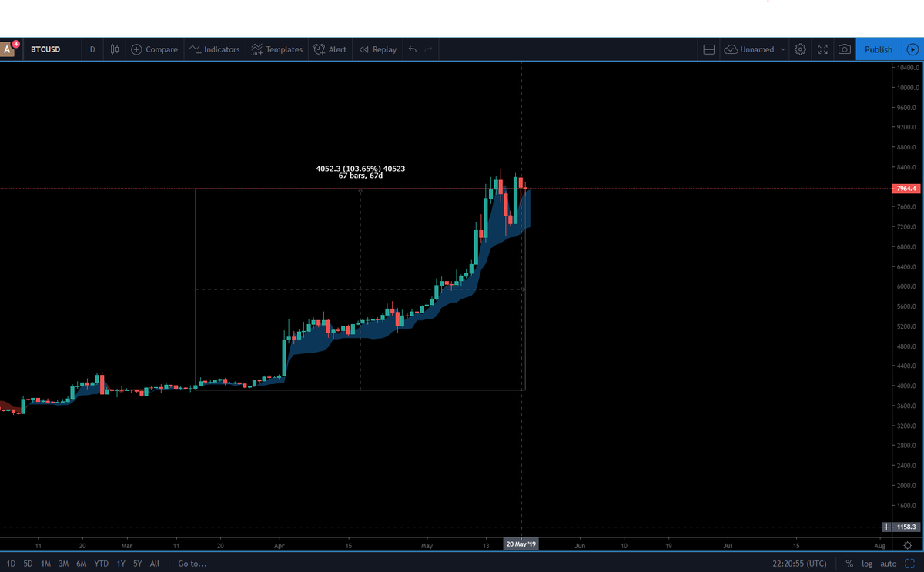Viewport: 924px width, 572px height.
Task: Click the blue Publish button
Action: pyautogui.click(x=878, y=49)
